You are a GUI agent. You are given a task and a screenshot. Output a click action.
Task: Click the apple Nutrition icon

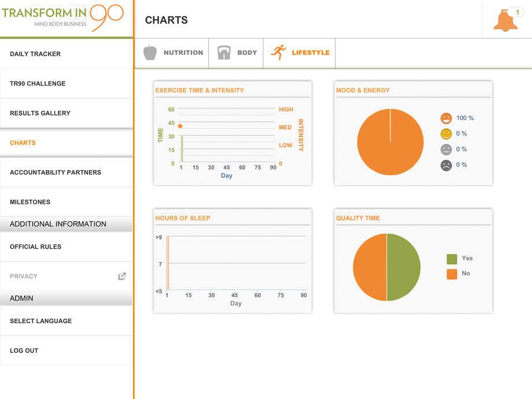[x=150, y=53]
